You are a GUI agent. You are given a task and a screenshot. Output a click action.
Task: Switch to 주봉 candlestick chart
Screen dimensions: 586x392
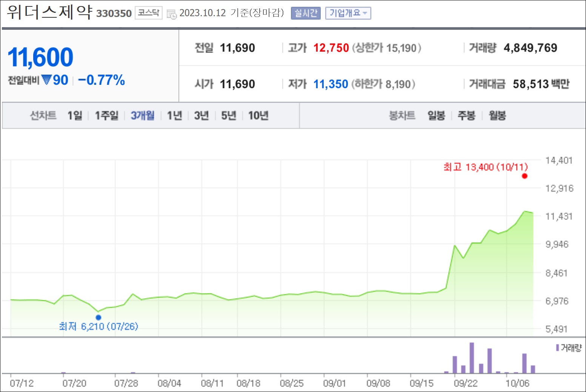tap(466, 115)
